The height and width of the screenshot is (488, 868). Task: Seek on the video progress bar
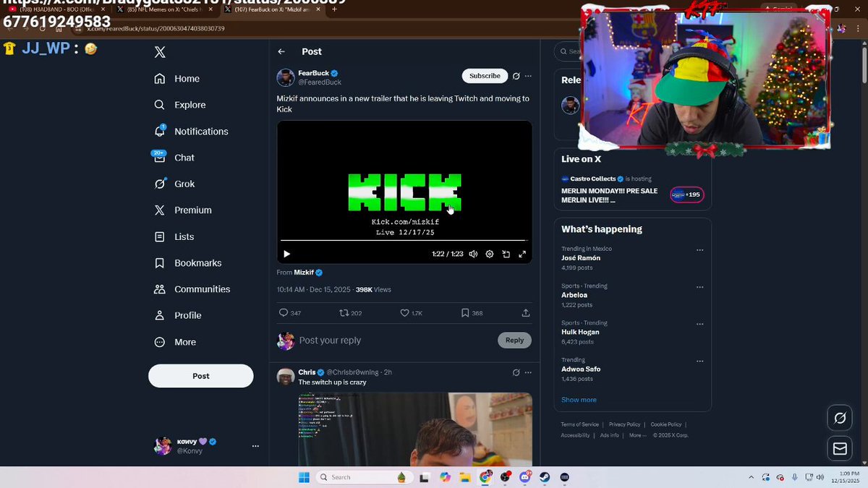coord(404,240)
